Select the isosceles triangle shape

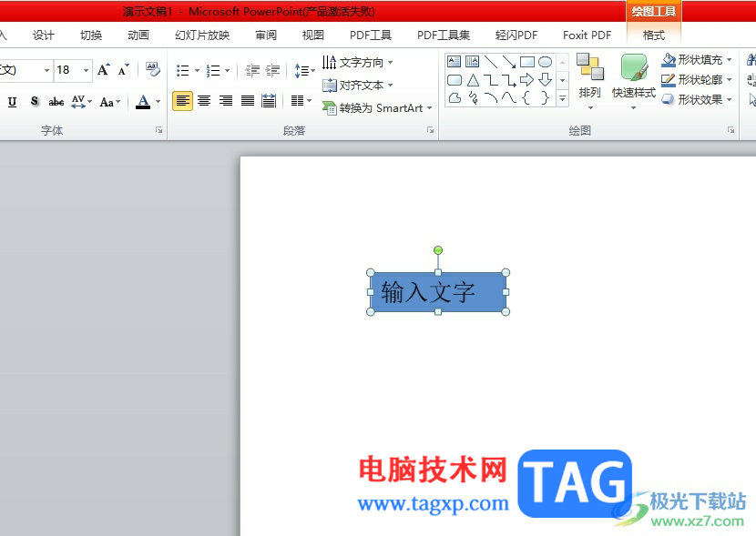(473, 80)
